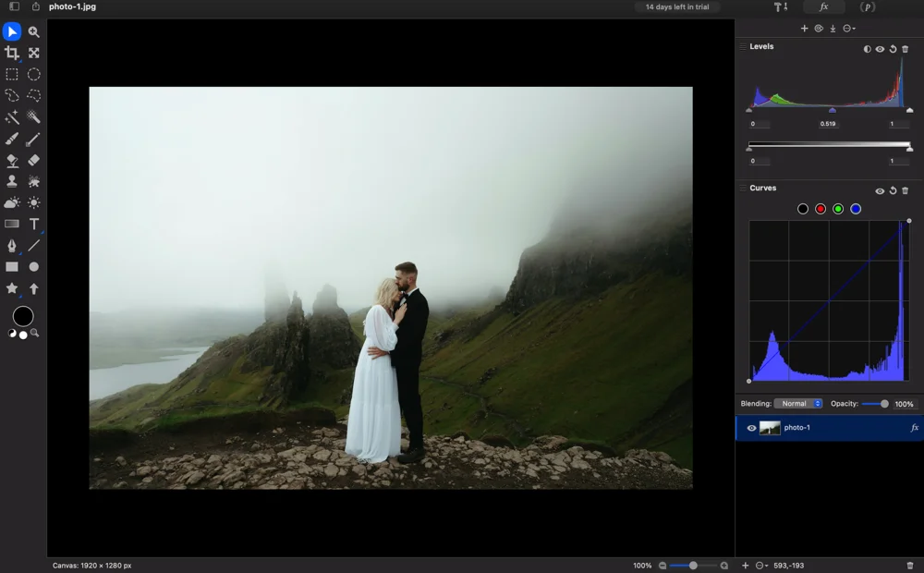Delete the Curves filter
Image resolution: width=924 pixels, height=573 pixels.
(x=906, y=191)
